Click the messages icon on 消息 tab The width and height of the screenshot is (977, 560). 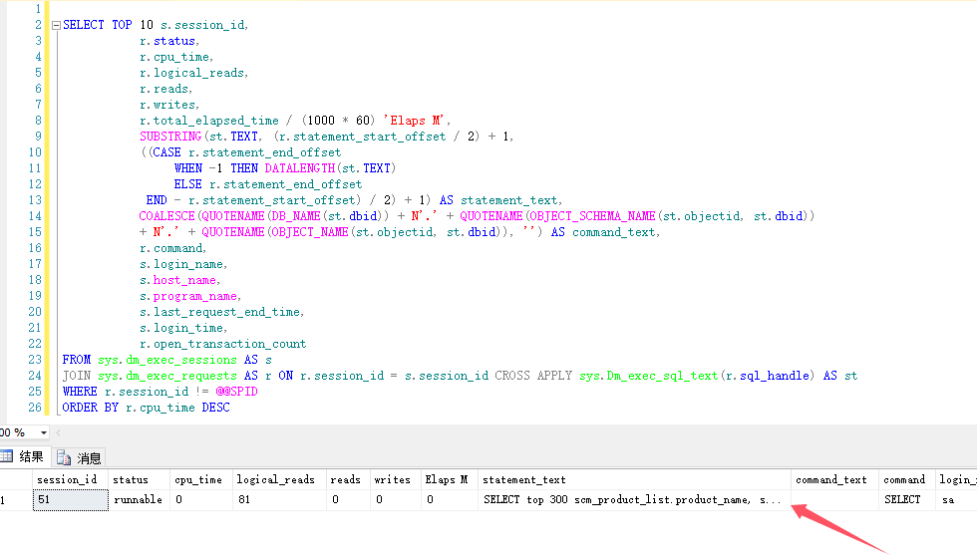click(64, 457)
